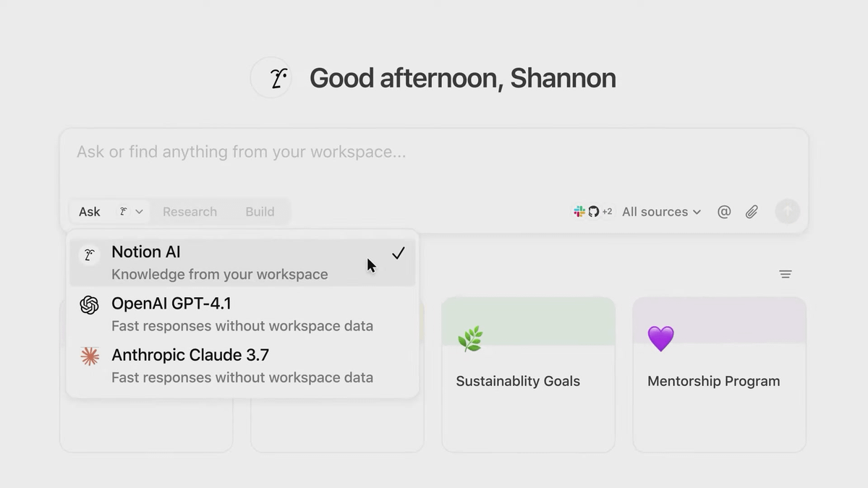This screenshot has height=488, width=868.
Task: Expand the All sources dropdown
Action: (x=661, y=212)
